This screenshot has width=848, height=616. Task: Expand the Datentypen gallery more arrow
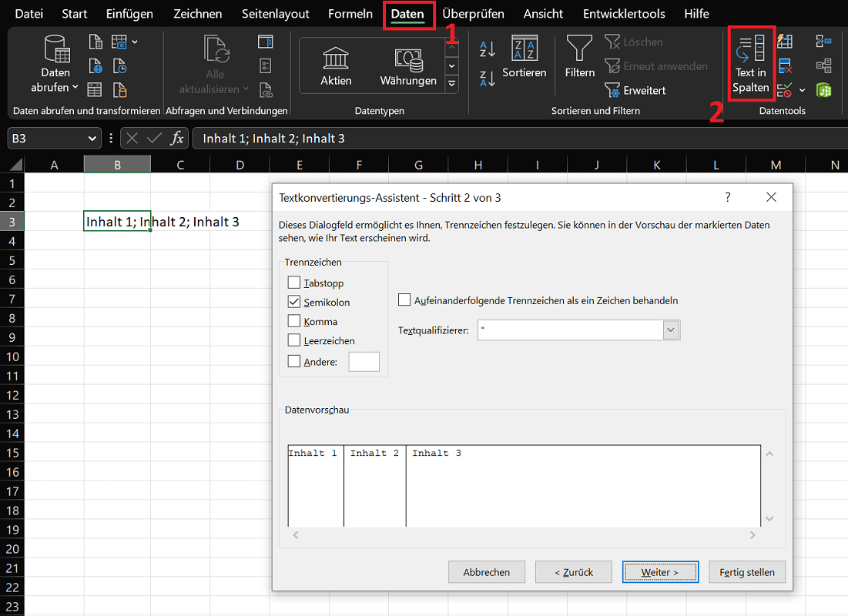(x=451, y=83)
